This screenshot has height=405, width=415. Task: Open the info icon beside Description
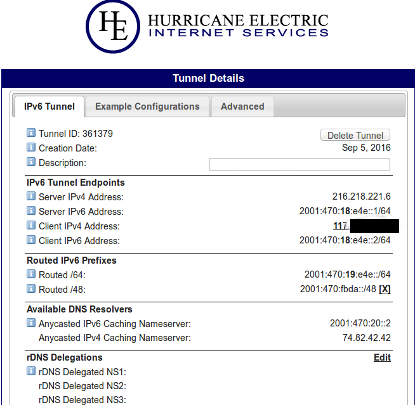click(31, 162)
